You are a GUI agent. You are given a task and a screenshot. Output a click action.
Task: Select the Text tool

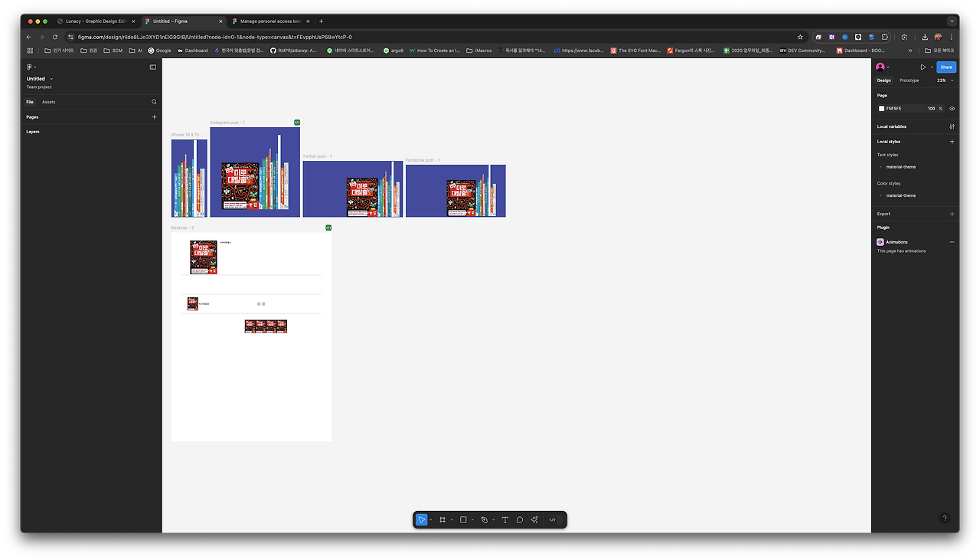click(x=505, y=519)
